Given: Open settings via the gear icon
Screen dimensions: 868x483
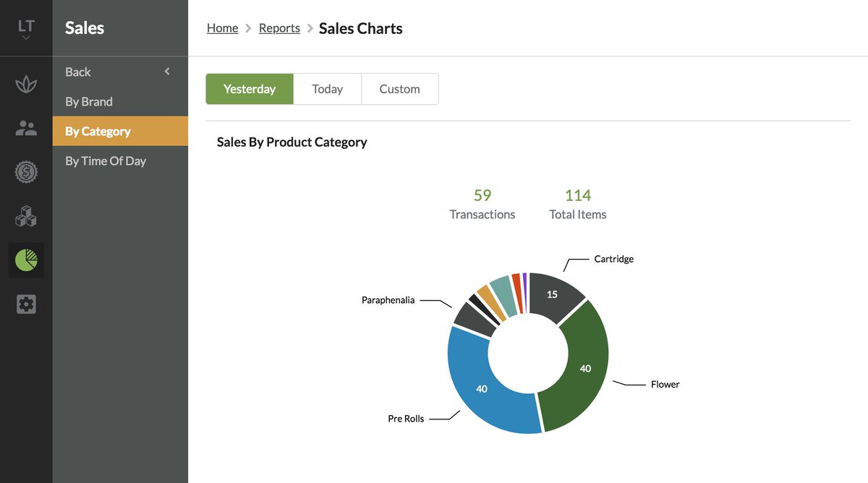Looking at the screenshot, I should [26, 304].
